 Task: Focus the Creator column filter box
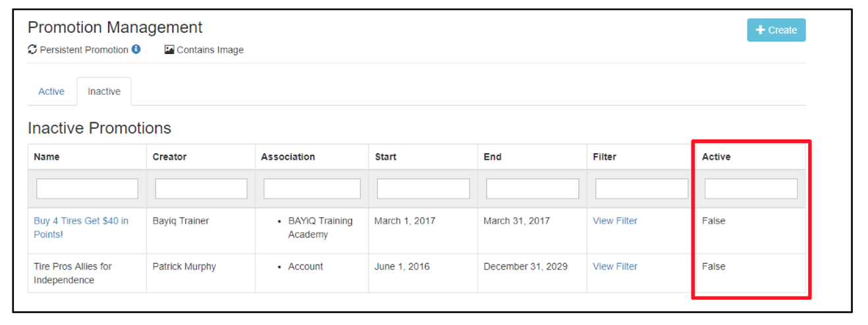[202, 189]
